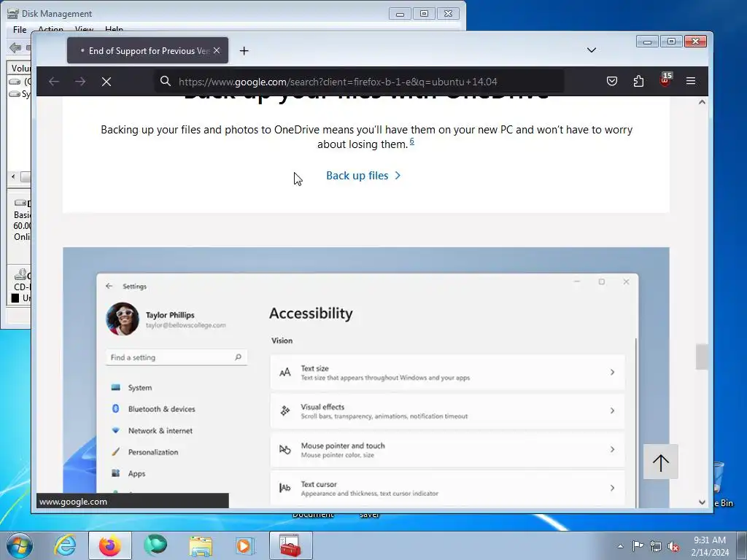The width and height of the screenshot is (747, 560).
Task: Expand the list all tabs dropdown
Action: [x=591, y=50]
